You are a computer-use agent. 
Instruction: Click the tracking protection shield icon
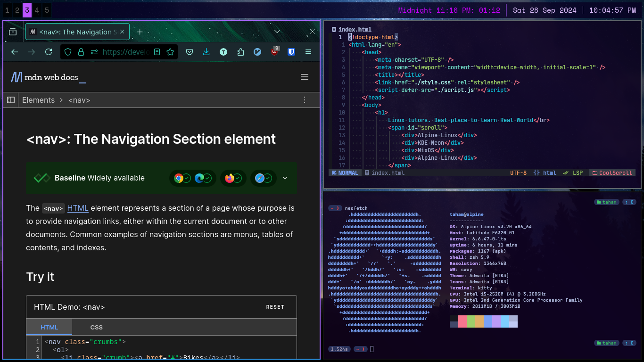click(68, 52)
